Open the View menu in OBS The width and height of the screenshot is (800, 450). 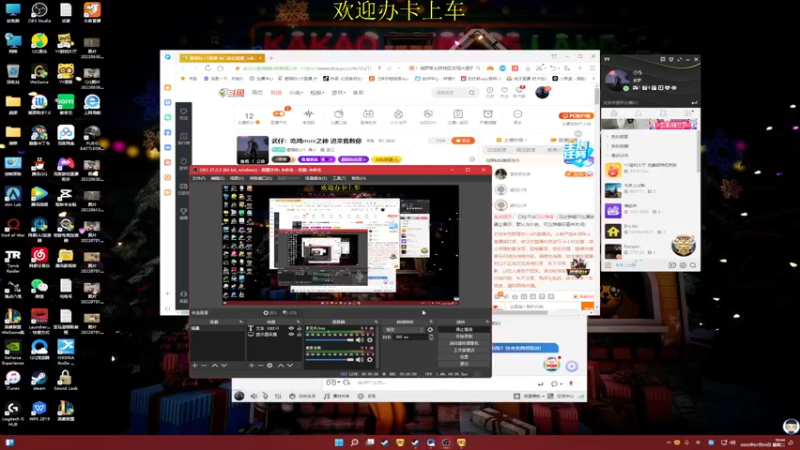point(237,178)
